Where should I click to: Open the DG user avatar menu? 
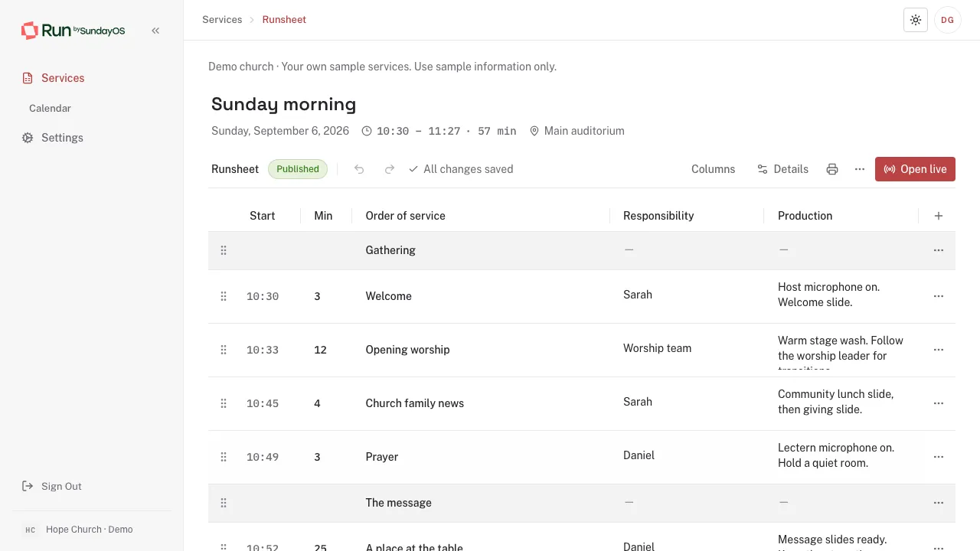click(948, 20)
